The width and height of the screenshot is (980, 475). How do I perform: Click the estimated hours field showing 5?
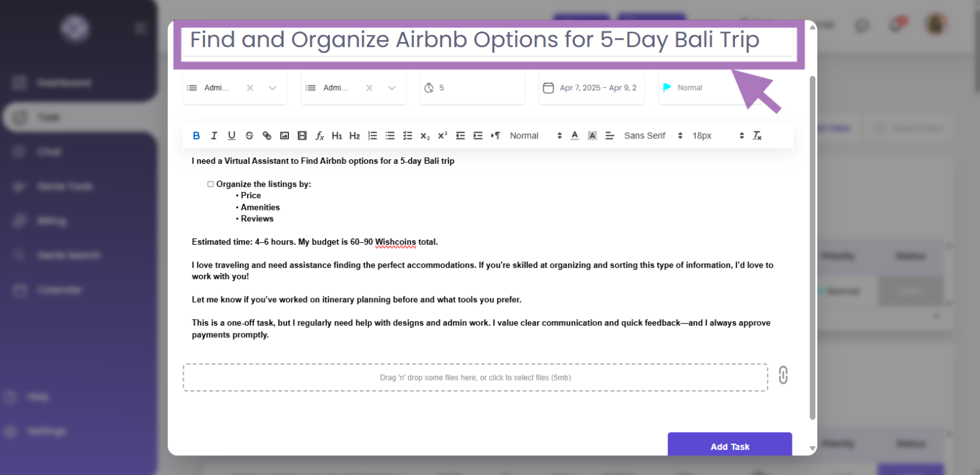point(473,87)
